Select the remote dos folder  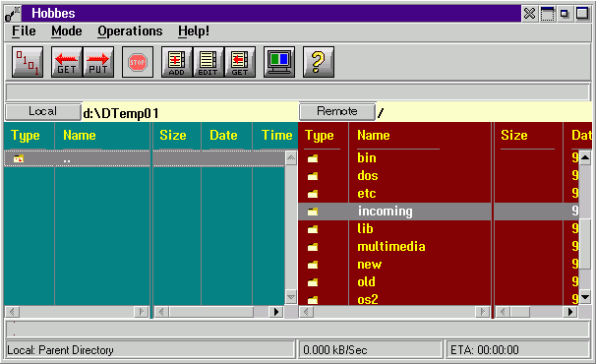point(368,175)
